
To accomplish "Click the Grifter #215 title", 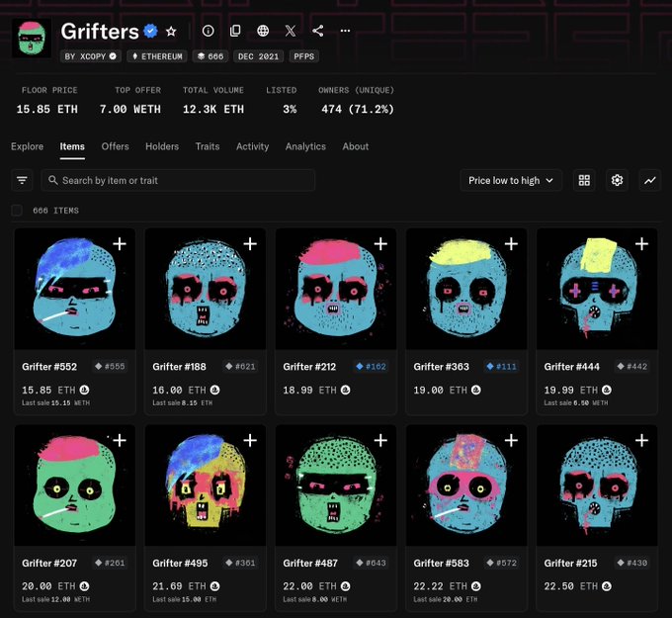I will click(x=570, y=563).
